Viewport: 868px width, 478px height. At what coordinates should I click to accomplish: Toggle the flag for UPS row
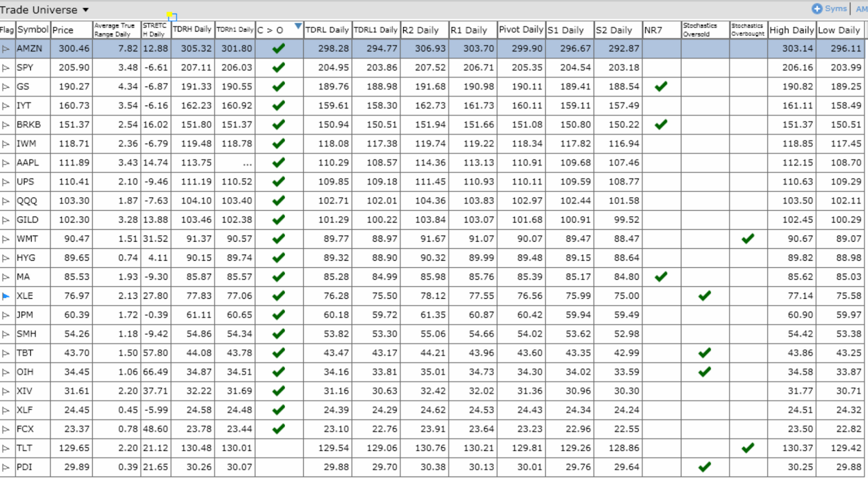pos(6,182)
